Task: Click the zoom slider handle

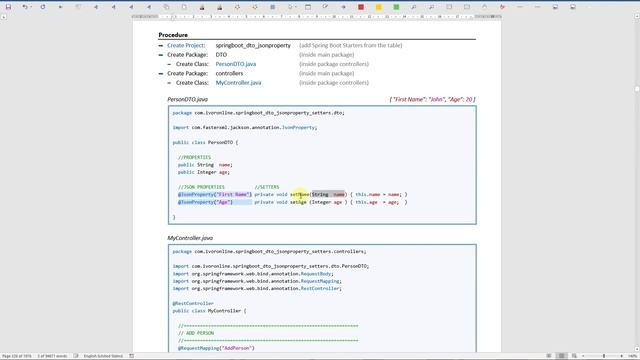Action: coord(604,356)
